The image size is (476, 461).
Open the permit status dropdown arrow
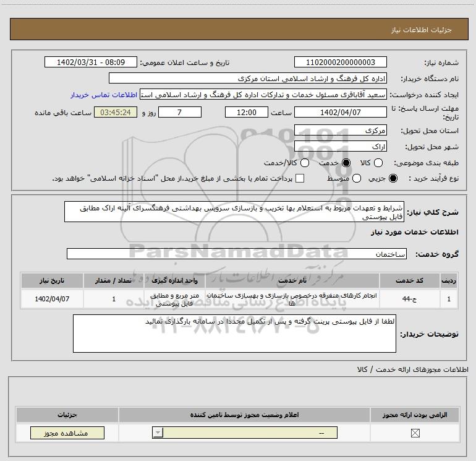point(158,433)
